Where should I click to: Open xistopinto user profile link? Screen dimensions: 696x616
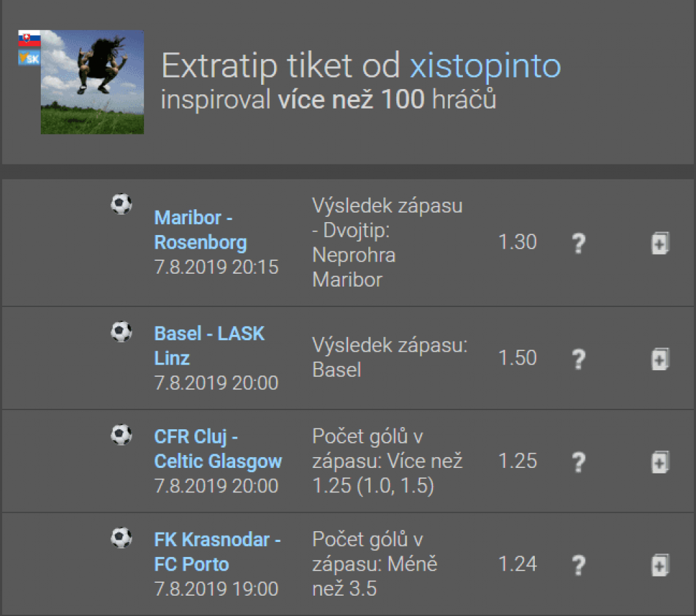coord(485,66)
